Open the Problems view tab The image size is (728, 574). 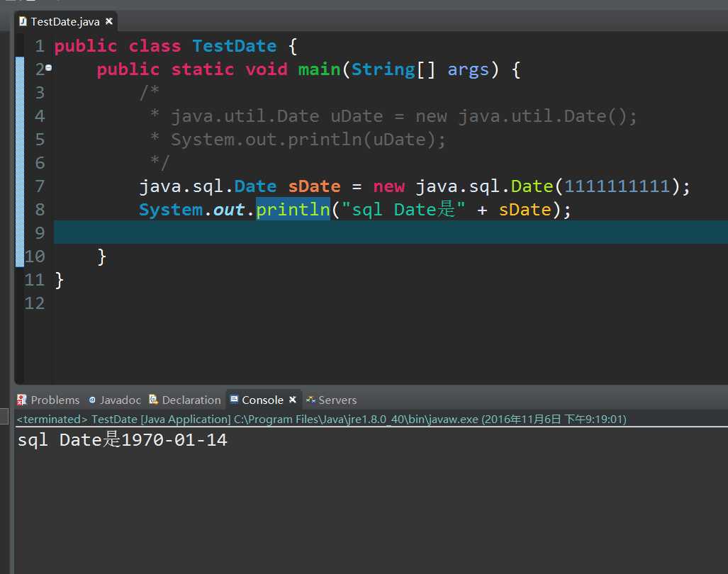tap(48, 400)
